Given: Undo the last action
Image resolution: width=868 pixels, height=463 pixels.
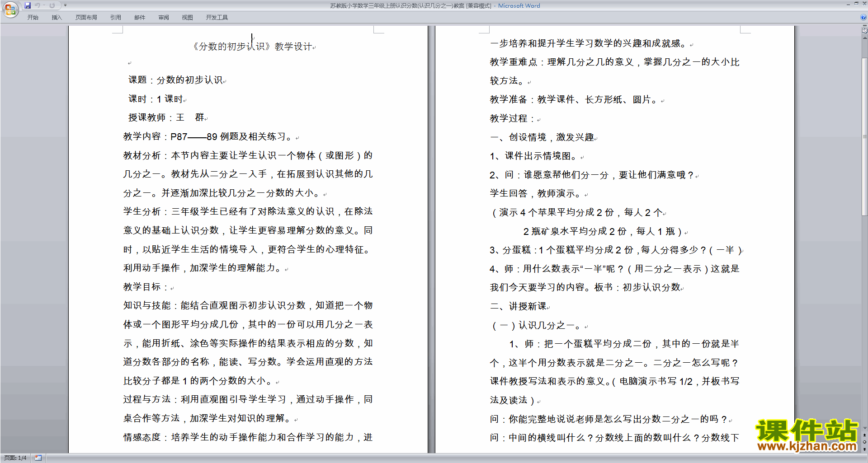Looking at the screenshot, I should (x=38, y=5).
